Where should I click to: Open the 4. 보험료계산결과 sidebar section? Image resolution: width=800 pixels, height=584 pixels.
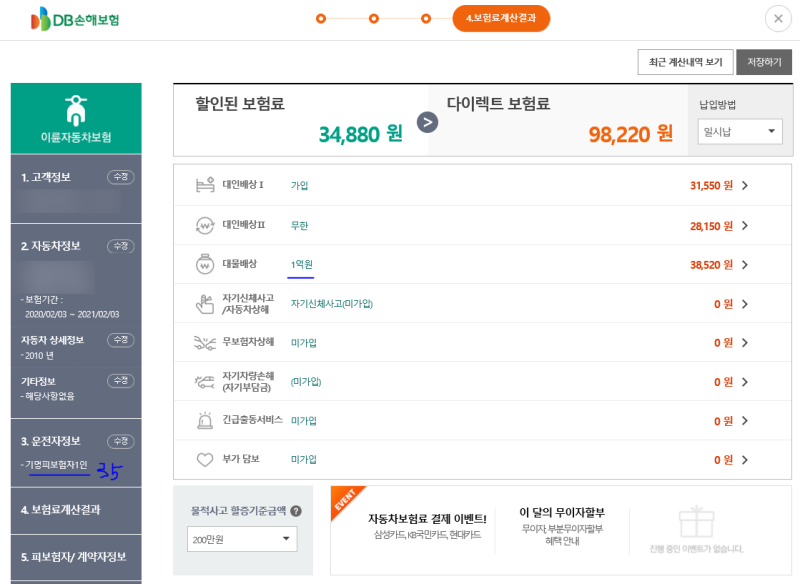[x=76, y=510]
